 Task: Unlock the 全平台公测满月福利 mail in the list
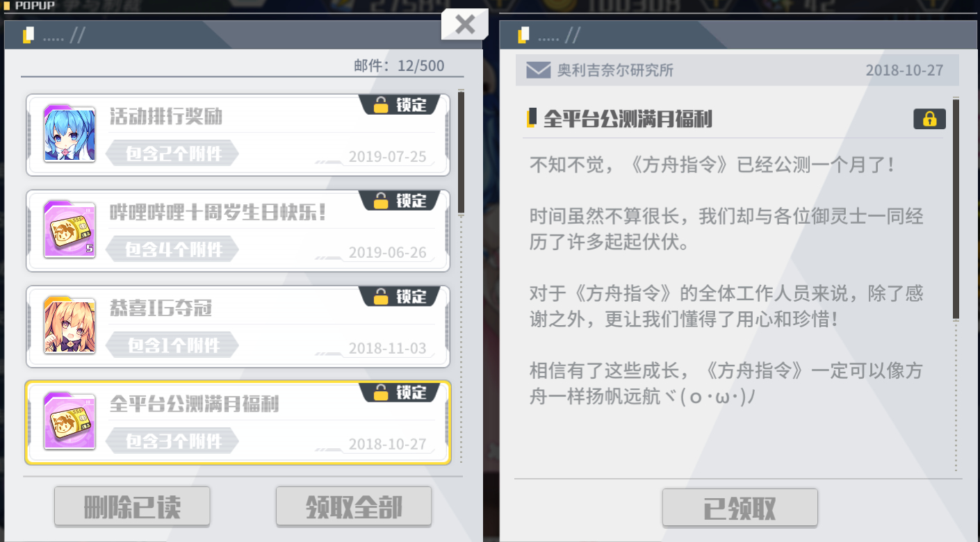(401, 393)
